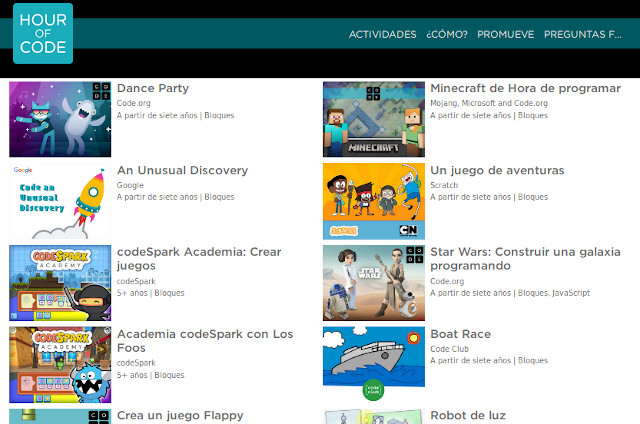This screenshot has width=640, height=424.
Task: Open the ¿CÓMO? menu item
Action: pyautogui.click(x=447, y=34)
